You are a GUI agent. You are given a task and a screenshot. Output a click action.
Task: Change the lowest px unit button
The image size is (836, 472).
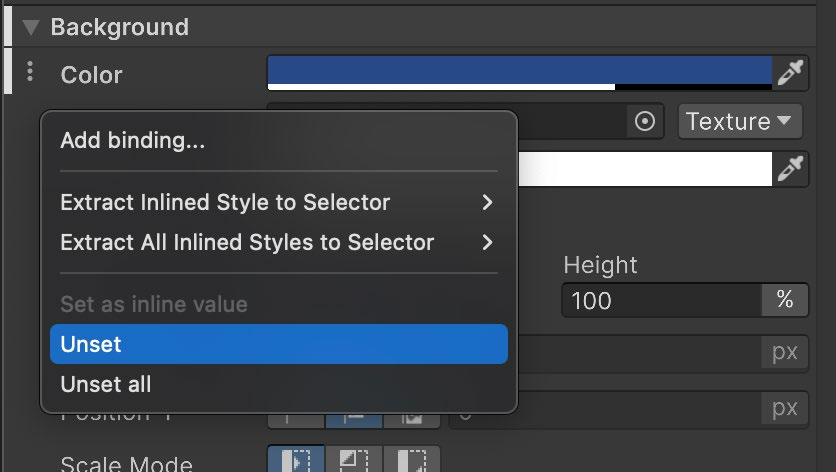pos(785,409)
